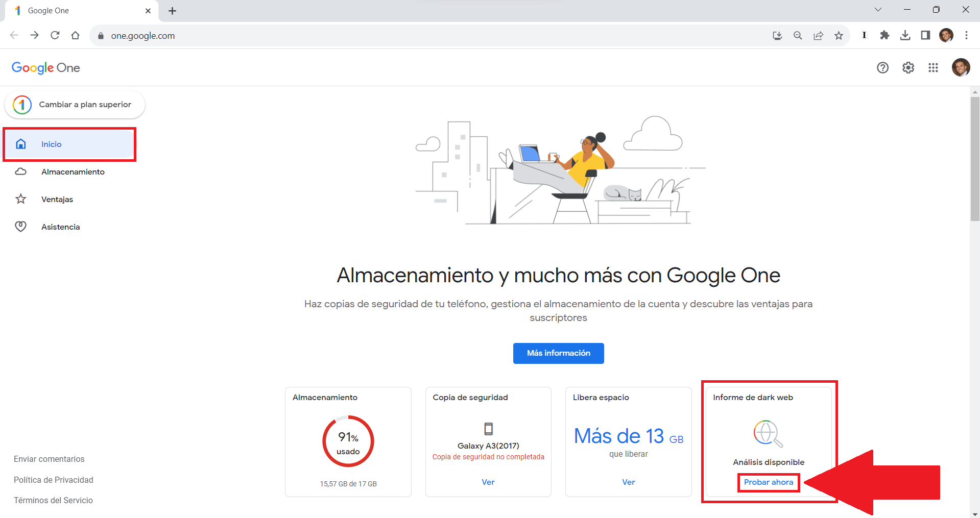
Task: Click the Inicio home icon in sidebar
Action: 21,144
